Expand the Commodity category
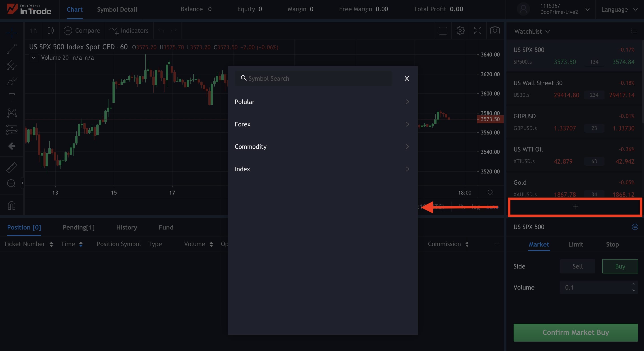The image size is (644, 351). [x=322, y=147]
